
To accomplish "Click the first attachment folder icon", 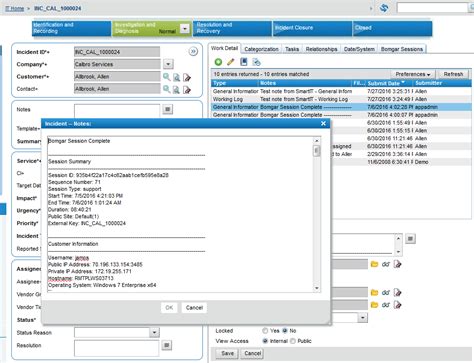I will [x=374, y=264].
